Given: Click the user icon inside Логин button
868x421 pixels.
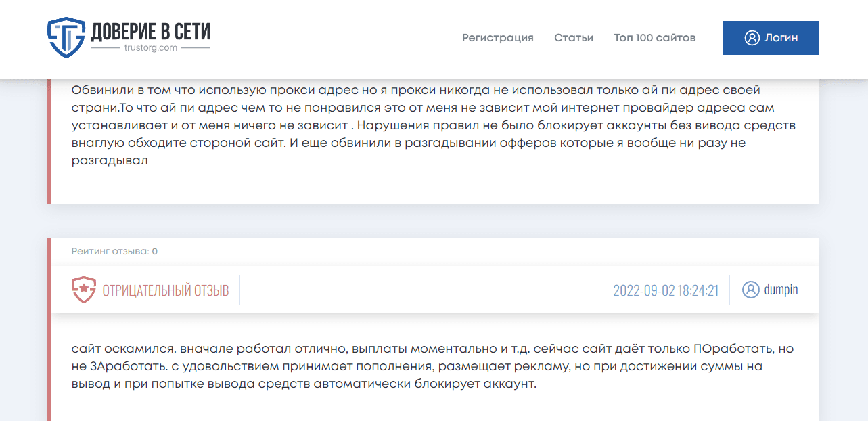Looking at the screenshot, I should point(752,38).
